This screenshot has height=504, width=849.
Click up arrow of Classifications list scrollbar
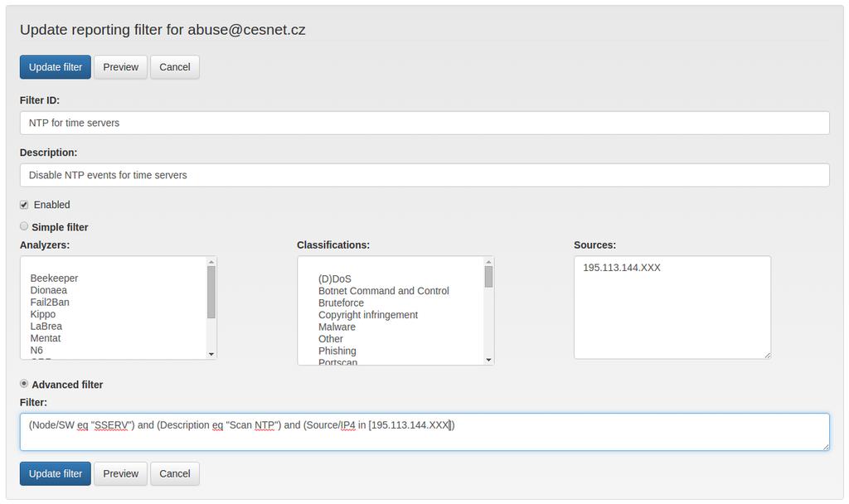488,262
